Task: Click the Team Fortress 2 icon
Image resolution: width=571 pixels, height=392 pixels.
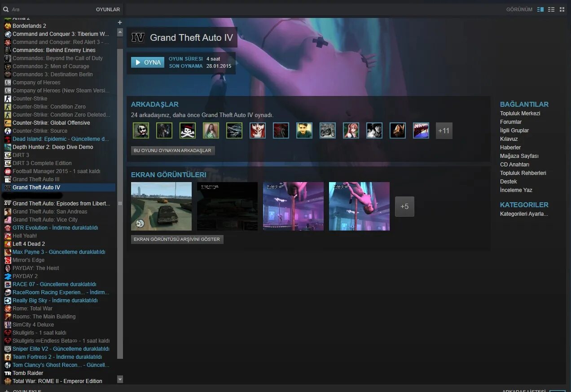Action: click(x=8, y=357)
